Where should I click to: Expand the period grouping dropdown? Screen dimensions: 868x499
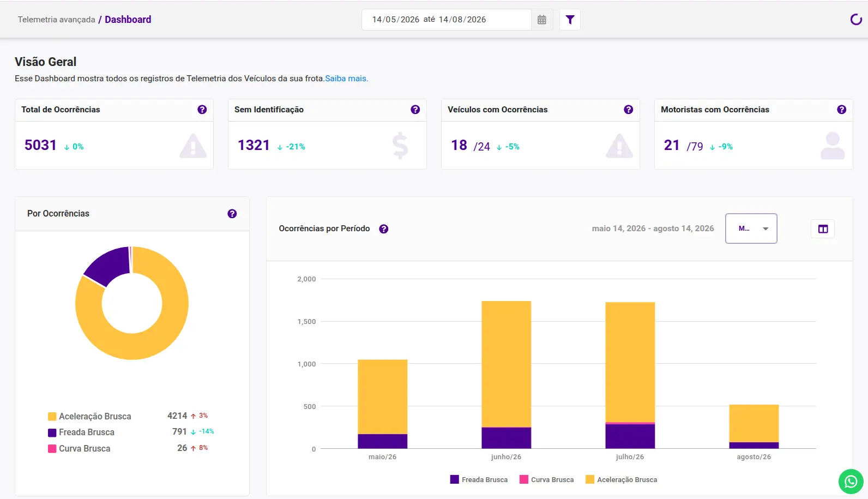(x=751, y=229)
